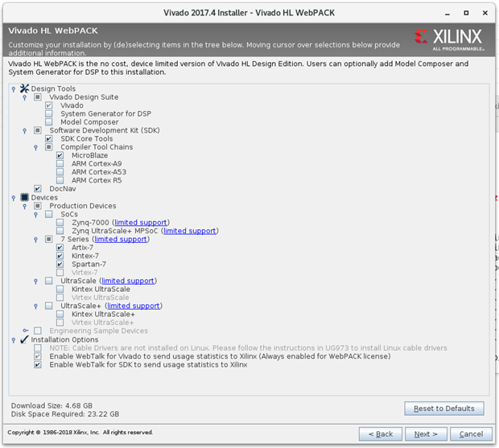Click the Xilinx logo in header
Image resolution: width=499 pixels, height=448 pixels.
[x=449, y=39]
